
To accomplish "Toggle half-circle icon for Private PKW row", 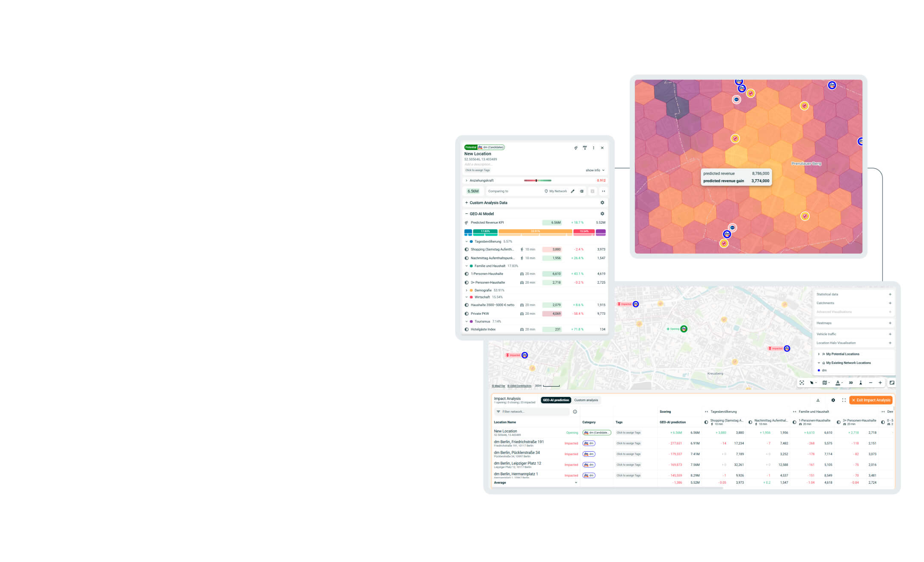I will pos(467,314).
